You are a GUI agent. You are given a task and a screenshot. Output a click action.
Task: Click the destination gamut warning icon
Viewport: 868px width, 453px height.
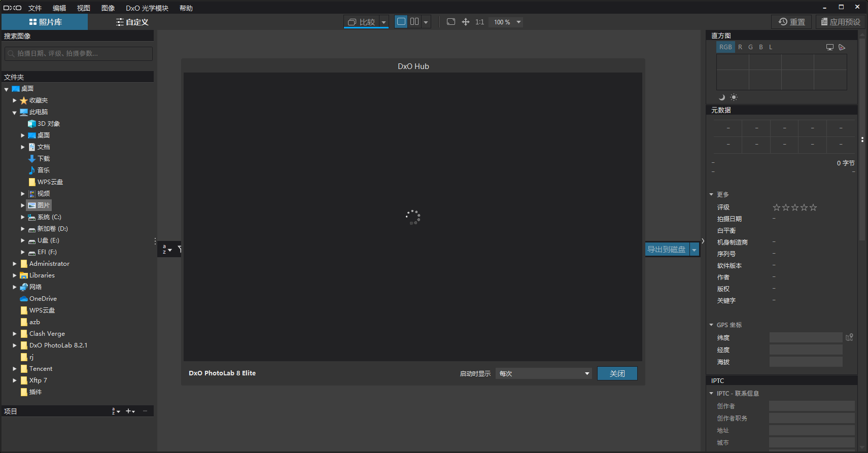click(842, 47)
